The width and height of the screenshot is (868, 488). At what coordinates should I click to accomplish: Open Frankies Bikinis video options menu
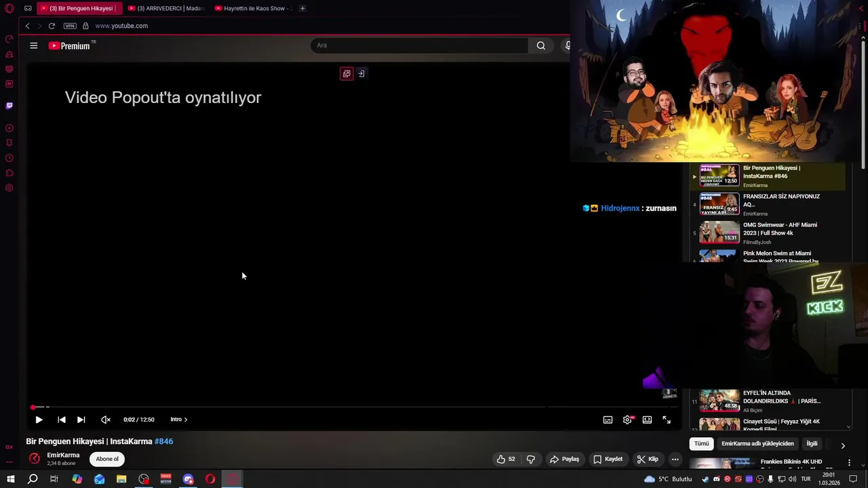coord(849,462)
